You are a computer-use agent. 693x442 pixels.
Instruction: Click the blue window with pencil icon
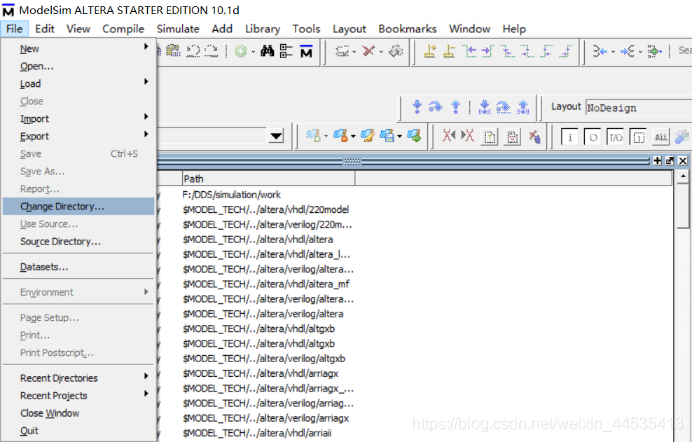point(368,136)
